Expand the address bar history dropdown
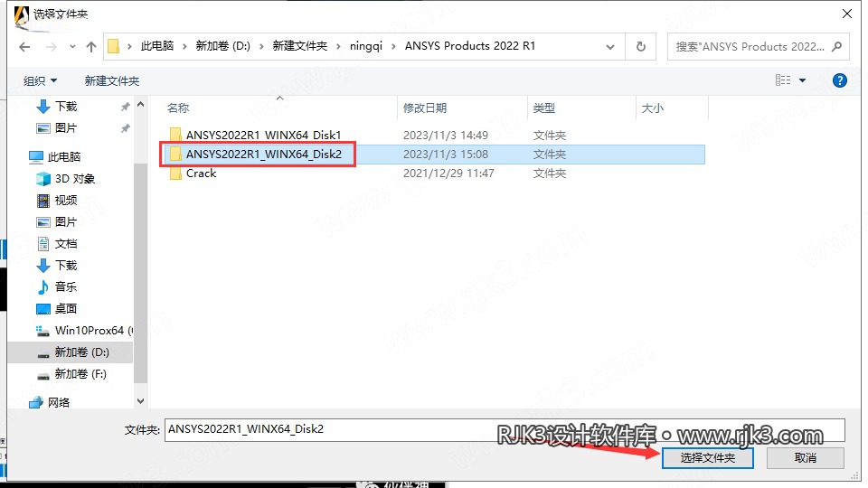The width and height of the screenshot is (868, 488). (610, 47)
